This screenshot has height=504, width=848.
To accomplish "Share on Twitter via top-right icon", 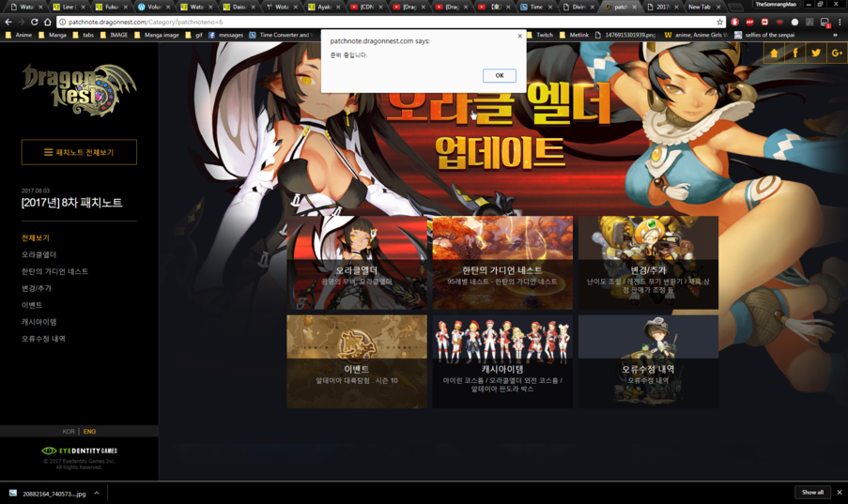I will point(816,53).
